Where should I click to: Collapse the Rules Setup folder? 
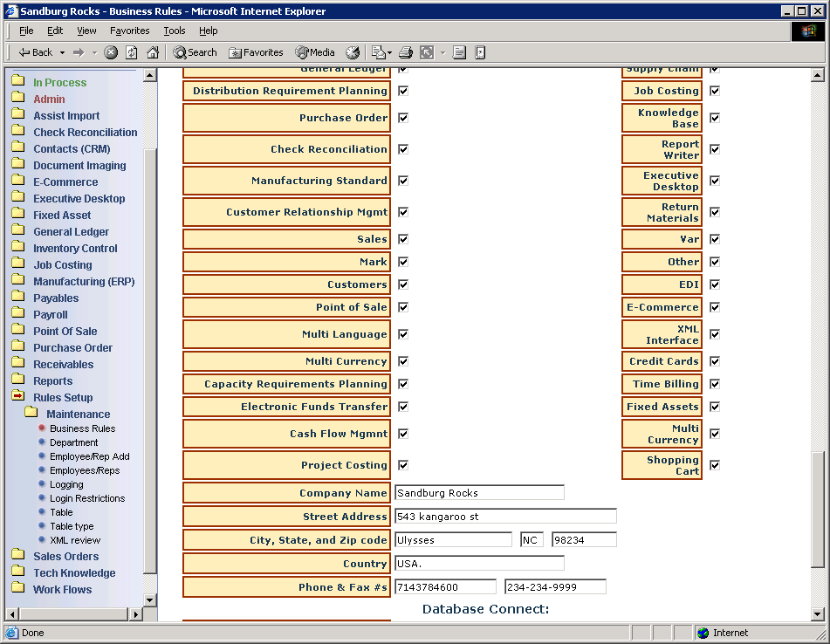[x=17, y=397]
